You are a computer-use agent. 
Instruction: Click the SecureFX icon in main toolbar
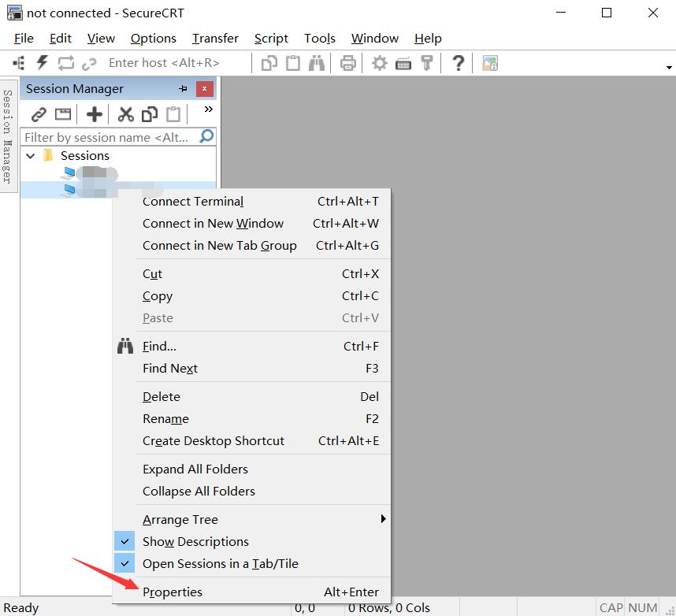[490, 63]
